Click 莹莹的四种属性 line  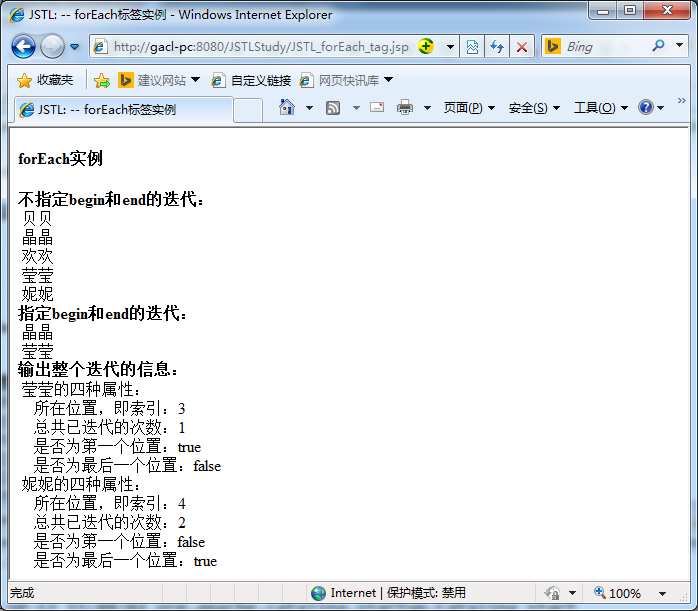tap(81, 389)
